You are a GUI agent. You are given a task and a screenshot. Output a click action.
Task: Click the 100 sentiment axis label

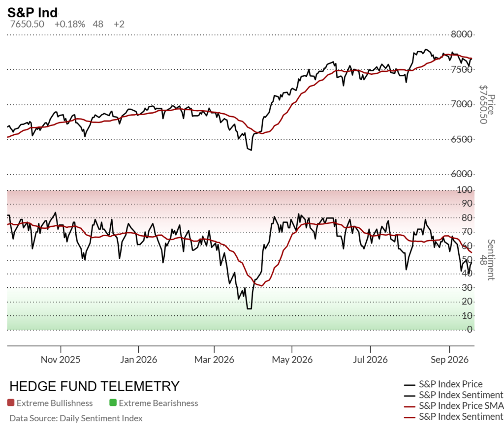(x=465, y=189)
